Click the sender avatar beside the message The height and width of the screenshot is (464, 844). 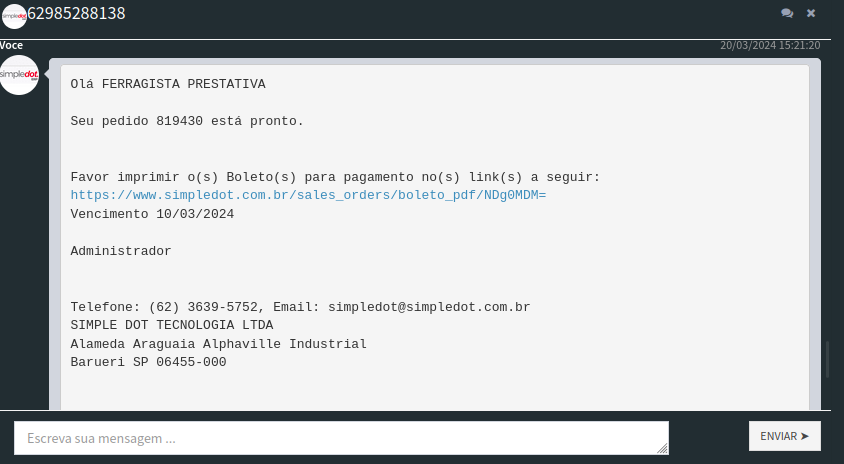click(x=19, y=75)
